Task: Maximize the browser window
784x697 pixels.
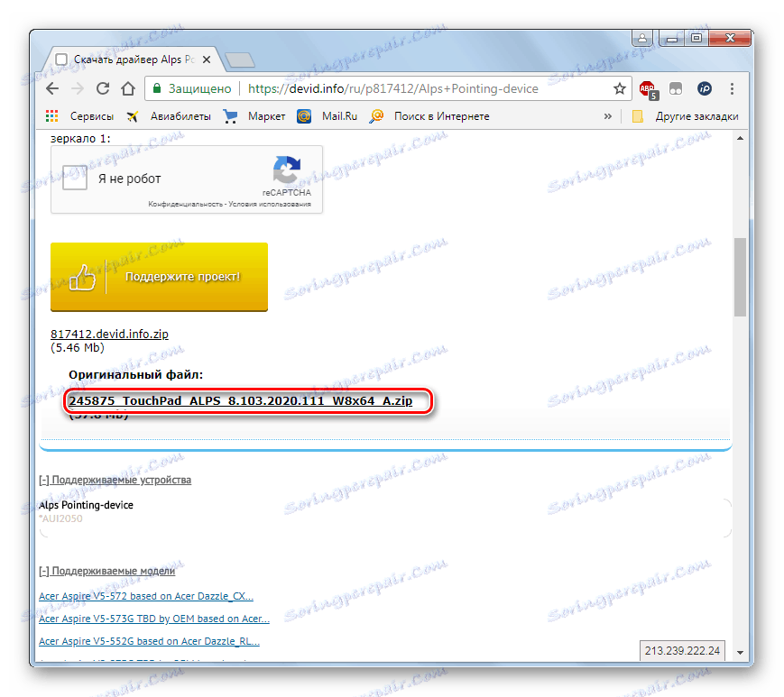Action: 696,38
